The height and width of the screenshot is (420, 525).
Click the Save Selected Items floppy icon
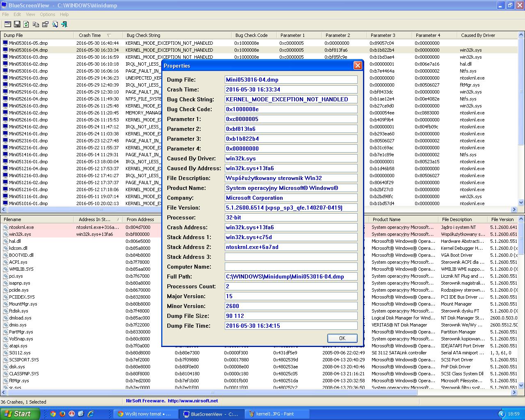pos(17,25)
